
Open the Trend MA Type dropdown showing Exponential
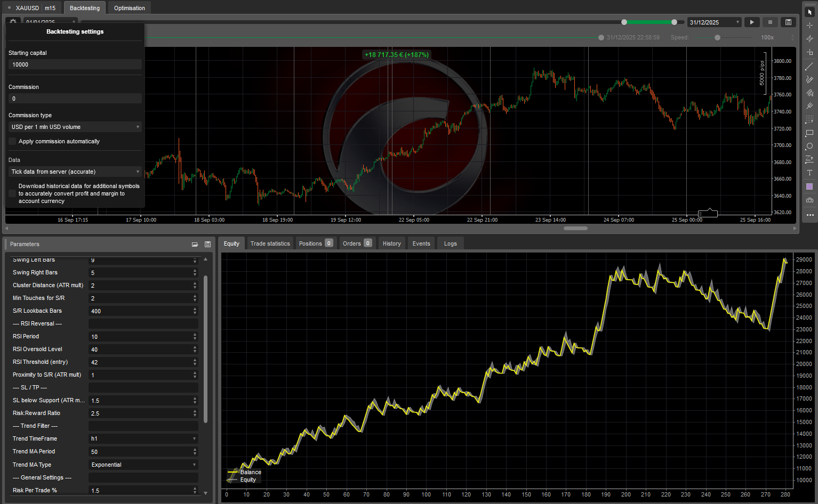pos(143,464)
